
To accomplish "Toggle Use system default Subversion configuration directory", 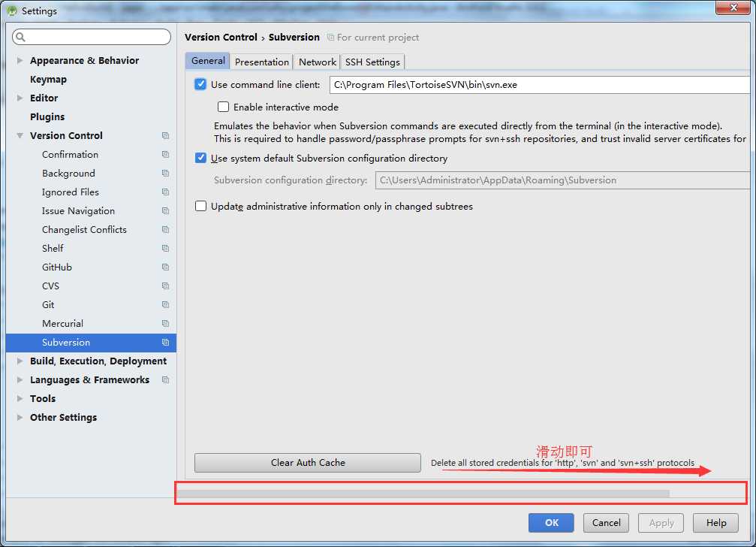I will pyautogui.click(x=200, y=158).
